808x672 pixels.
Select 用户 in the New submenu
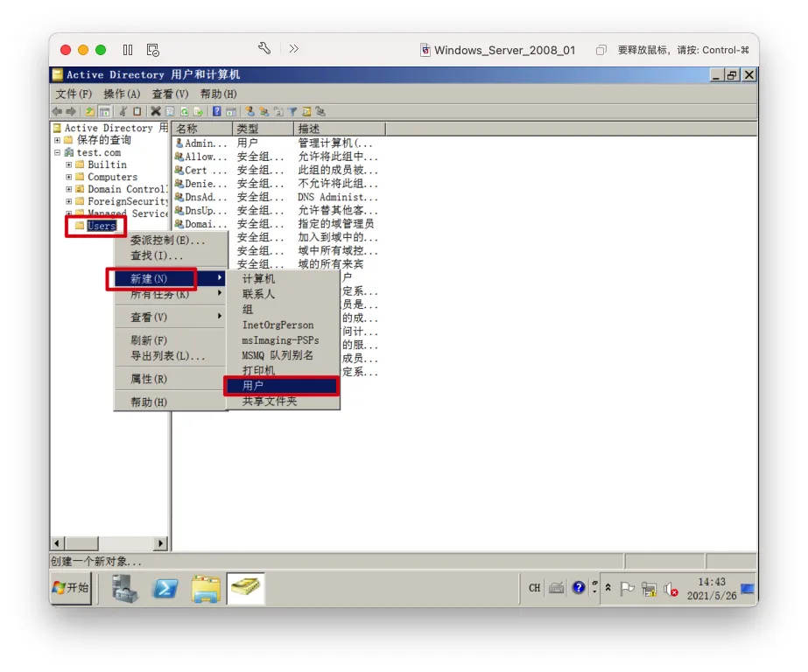click(x=283, y=386)
